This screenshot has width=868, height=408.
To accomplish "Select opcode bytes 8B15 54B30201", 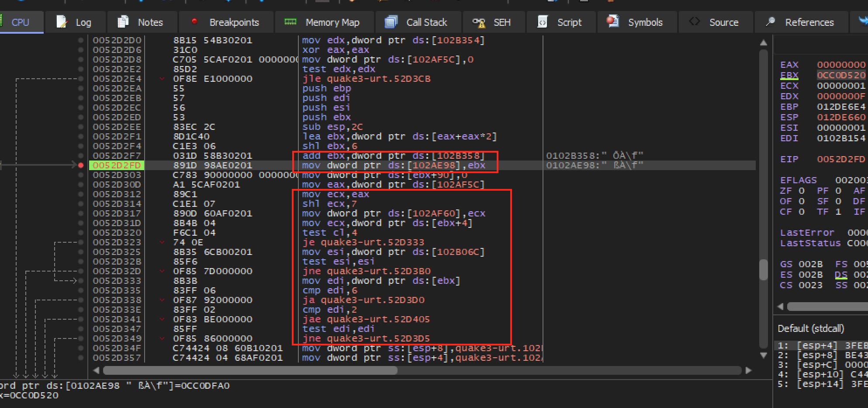I will [x=213, y=40].
